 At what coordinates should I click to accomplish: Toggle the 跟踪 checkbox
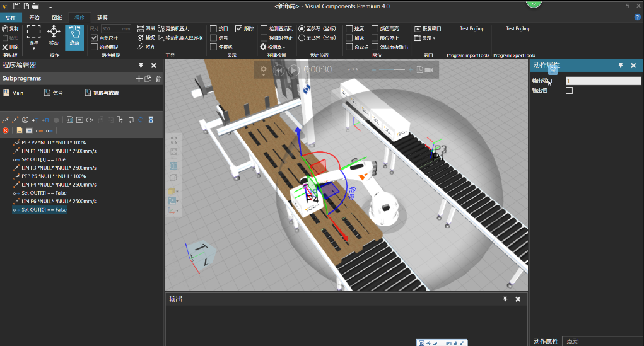tap(238, 28)
